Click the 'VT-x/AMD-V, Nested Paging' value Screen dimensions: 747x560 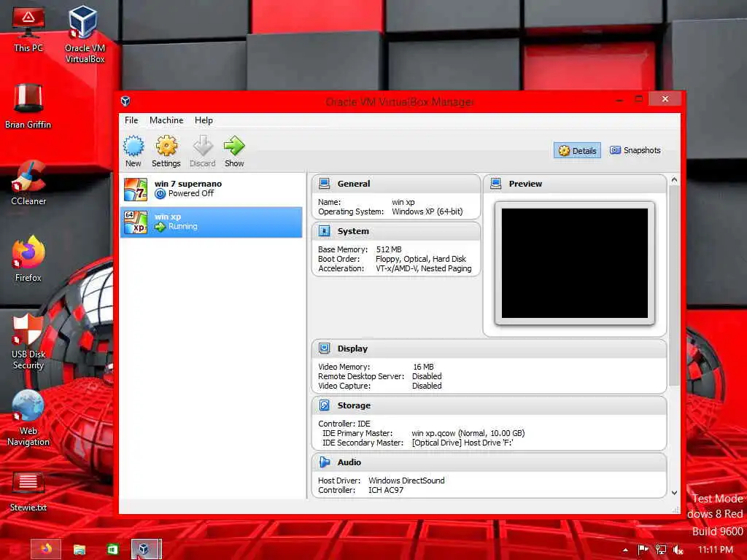point(424,268)
